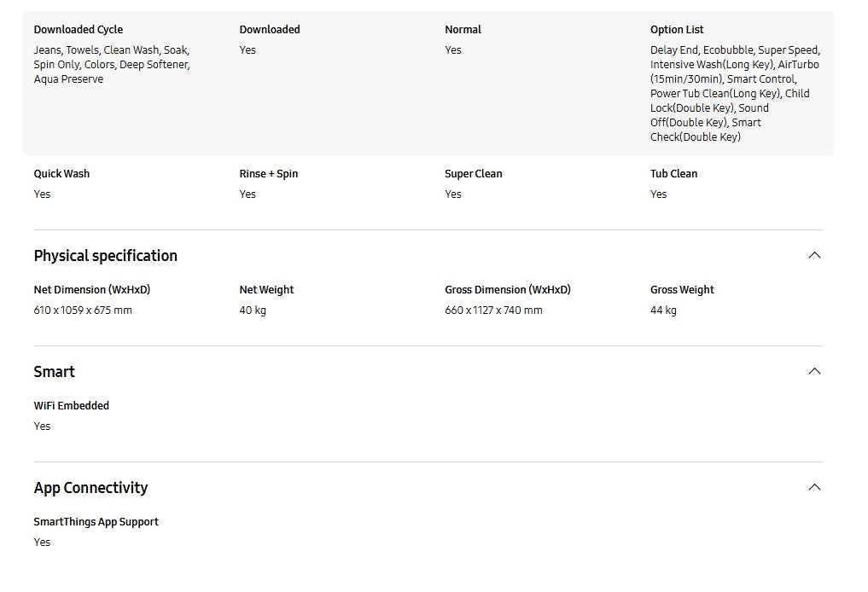
Task: Click the Physical specification heading text
Action: tap(106, 256)
